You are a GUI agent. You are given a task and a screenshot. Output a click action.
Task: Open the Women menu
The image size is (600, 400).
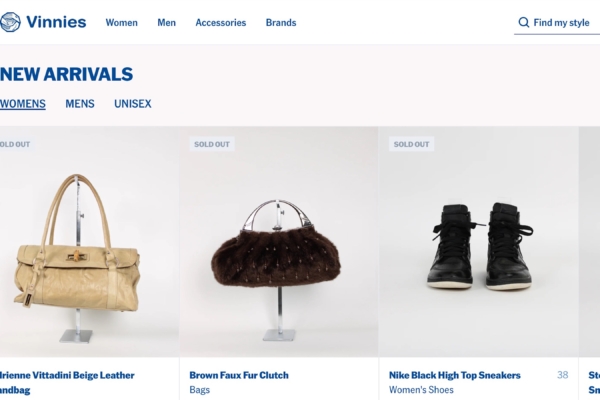tap(122, 23)
